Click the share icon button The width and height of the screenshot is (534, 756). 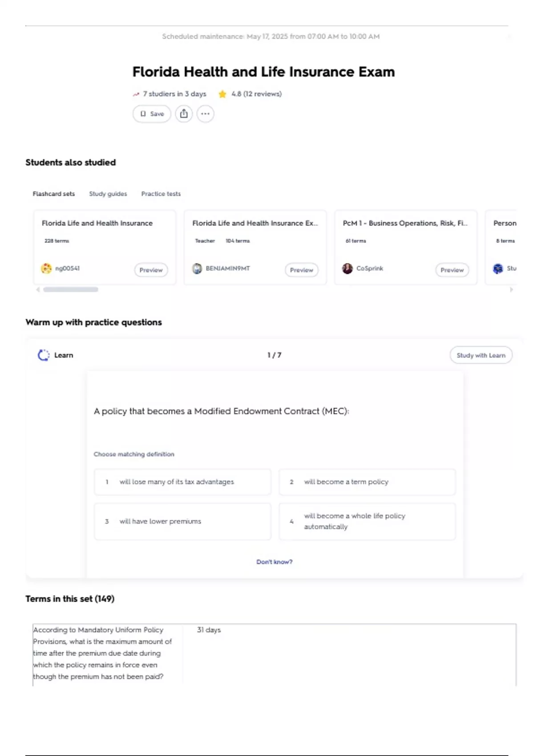[x=184, y=114]
